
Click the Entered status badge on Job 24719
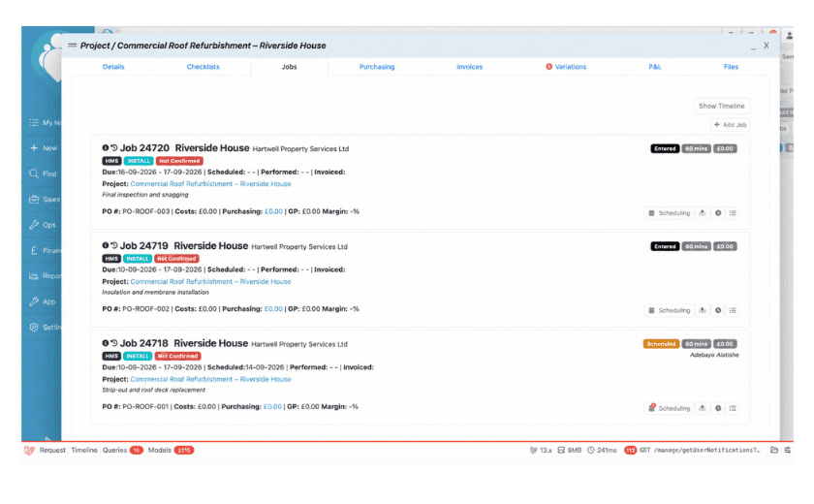665,246
